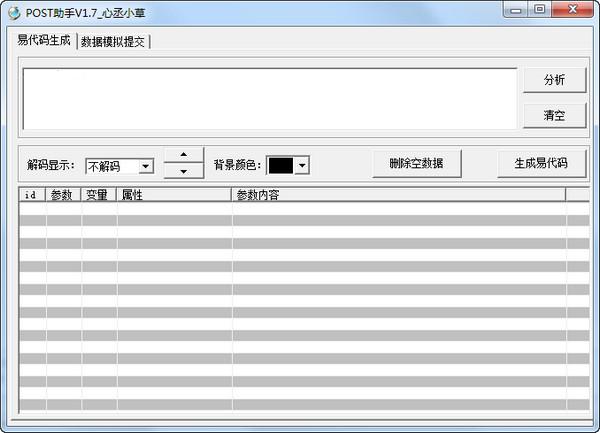This screenshot has width=600, height=433.
Task: Click the down arrow stepper button
Action: click(183, 171)
